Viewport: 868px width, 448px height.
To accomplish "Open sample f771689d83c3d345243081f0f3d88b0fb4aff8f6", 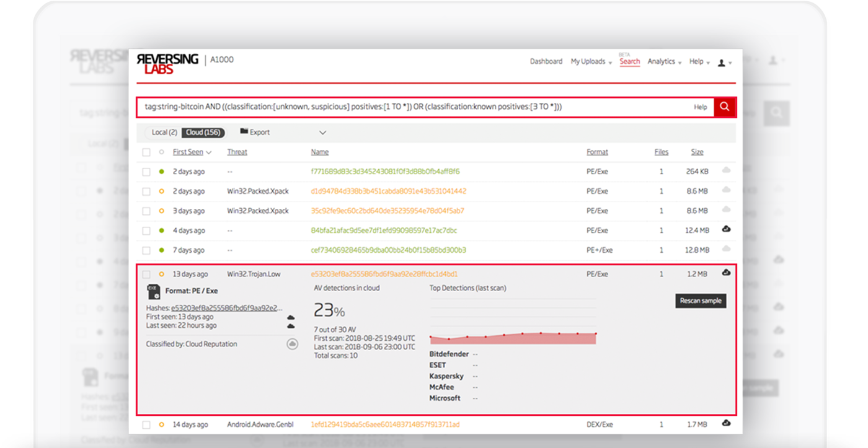I will (x=385, y=172).
